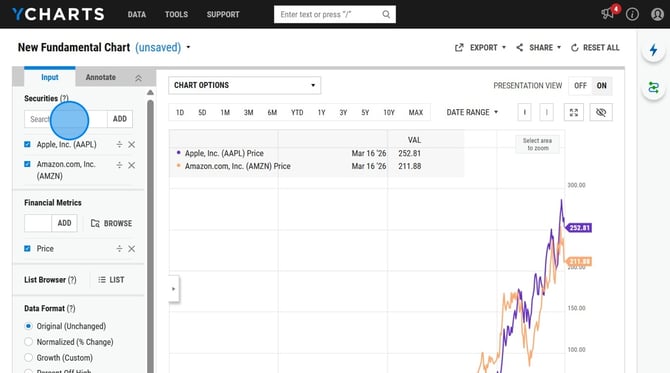
Task: Switch to the Annotate tab
Action: pos(100,77)
